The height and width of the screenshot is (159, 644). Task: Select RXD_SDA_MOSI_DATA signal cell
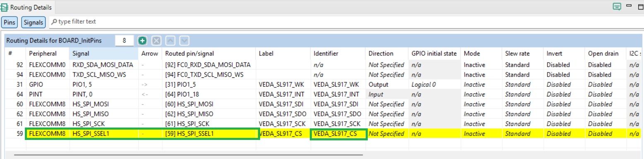tap(104, 65)
